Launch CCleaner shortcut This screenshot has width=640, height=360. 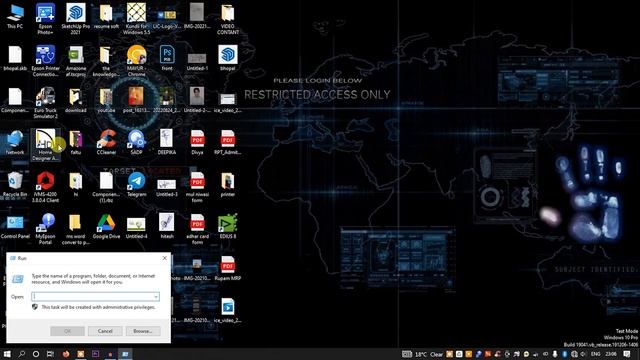(106, 142)
